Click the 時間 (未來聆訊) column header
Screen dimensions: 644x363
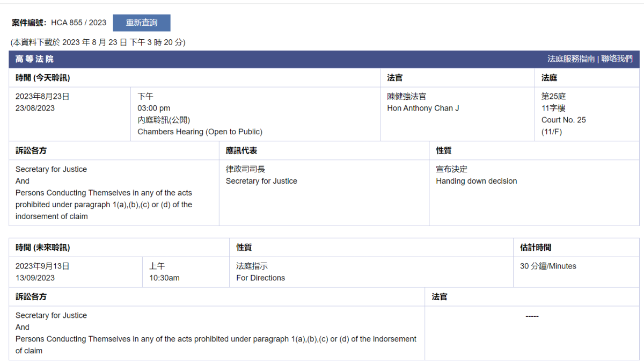click(43, 248)
